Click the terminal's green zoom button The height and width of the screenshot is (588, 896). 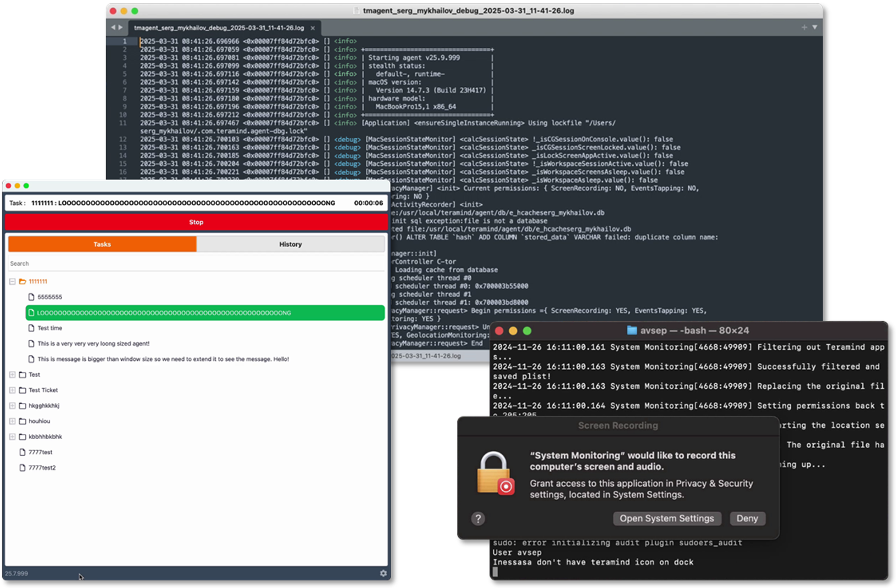(x=527, y=331)
